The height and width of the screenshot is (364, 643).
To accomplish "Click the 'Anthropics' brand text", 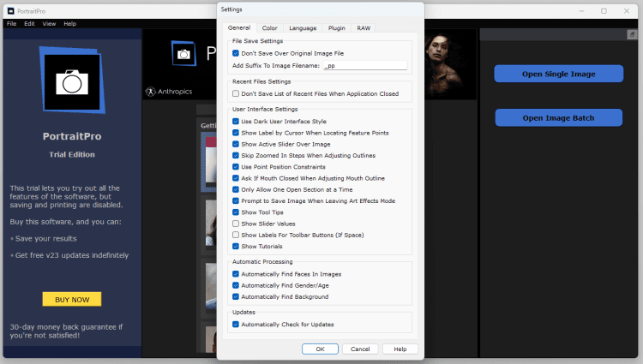I will pyautogui.click(x=175, y=92).
